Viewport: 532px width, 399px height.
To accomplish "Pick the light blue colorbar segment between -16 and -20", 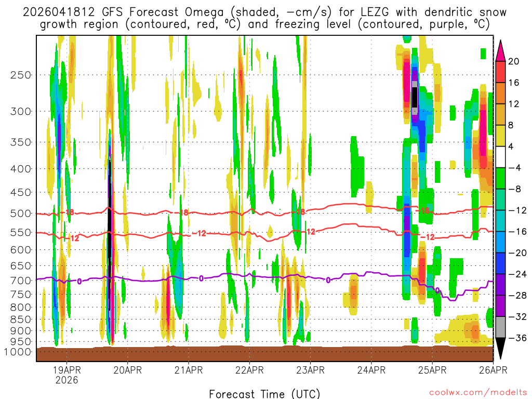I will point(500,242).
